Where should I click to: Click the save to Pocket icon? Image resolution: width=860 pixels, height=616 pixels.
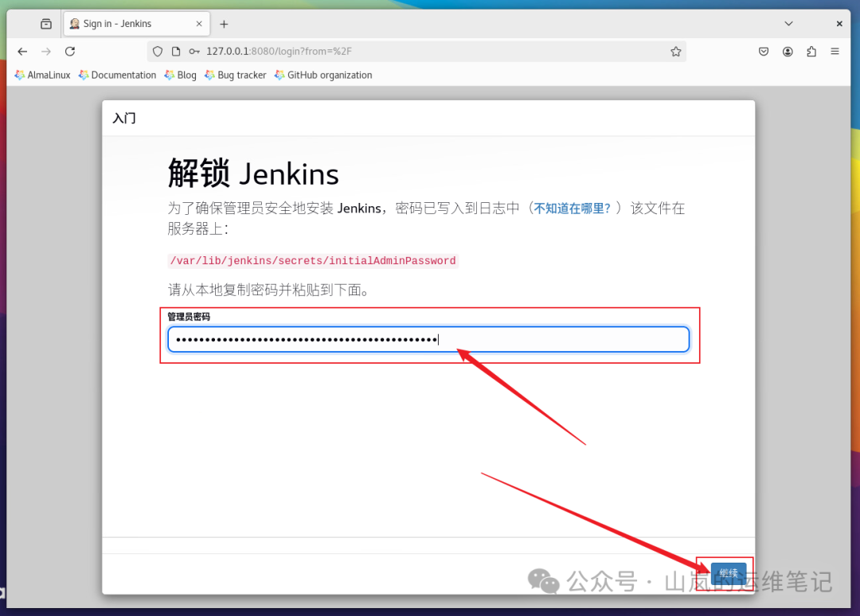(x=763, y=51)
